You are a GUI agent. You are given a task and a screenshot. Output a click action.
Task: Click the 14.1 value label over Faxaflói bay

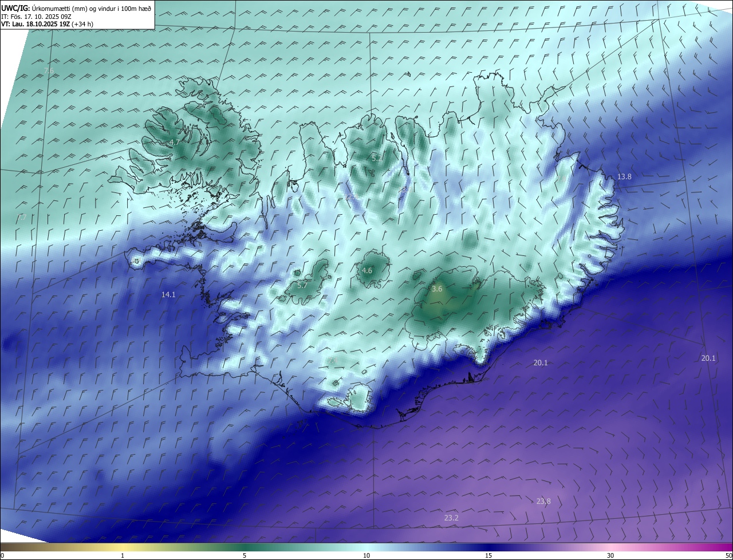point(168,294)
